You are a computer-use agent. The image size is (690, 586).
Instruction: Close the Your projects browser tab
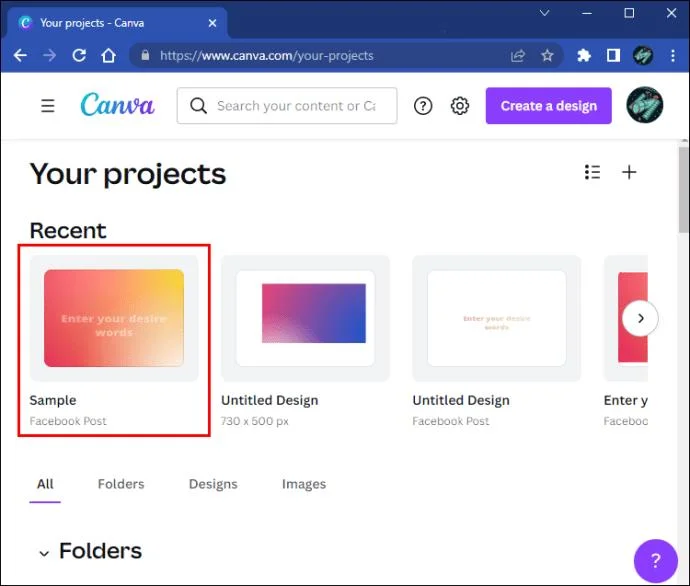[213, 23]
